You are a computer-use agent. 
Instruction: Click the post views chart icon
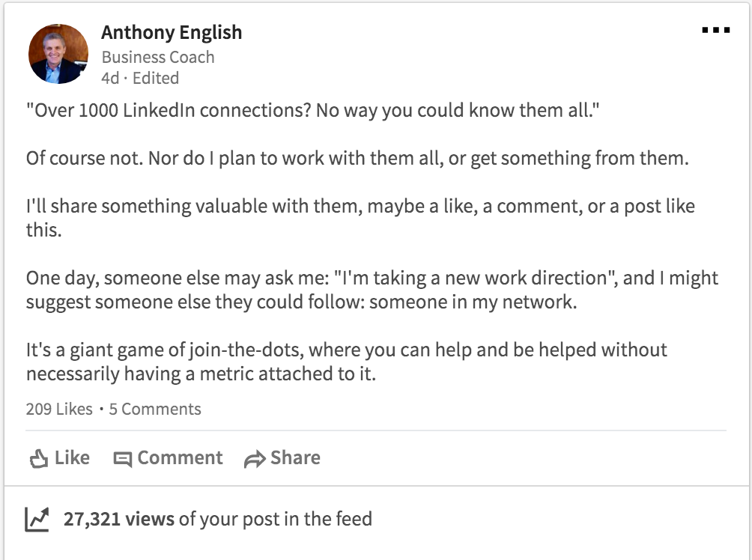37,519
